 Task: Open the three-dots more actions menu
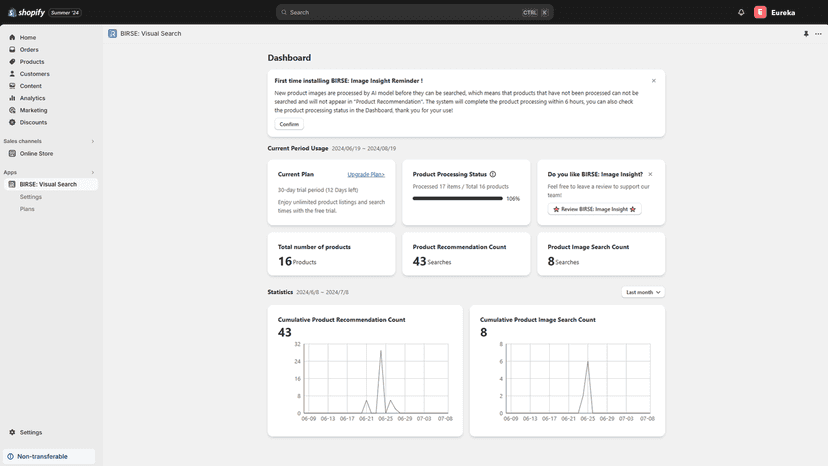pos(818,34)
